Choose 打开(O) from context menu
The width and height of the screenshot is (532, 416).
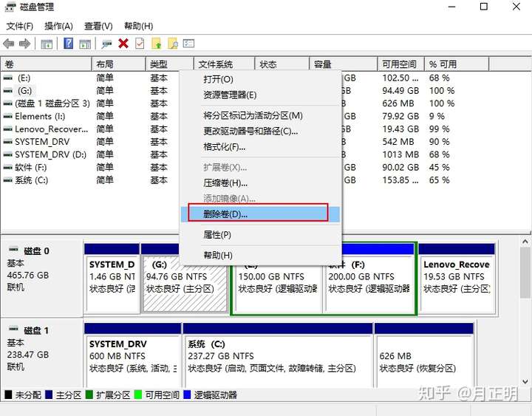(260, 79)
